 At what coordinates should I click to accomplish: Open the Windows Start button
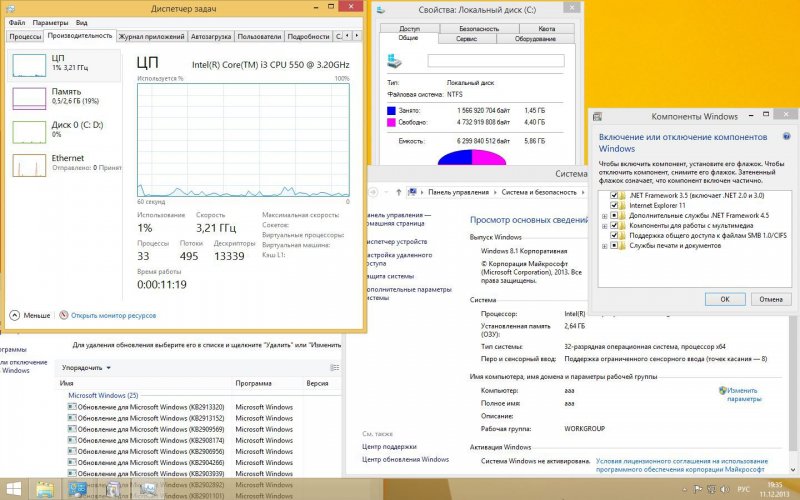pyautogui.click(x=14, y=489)
